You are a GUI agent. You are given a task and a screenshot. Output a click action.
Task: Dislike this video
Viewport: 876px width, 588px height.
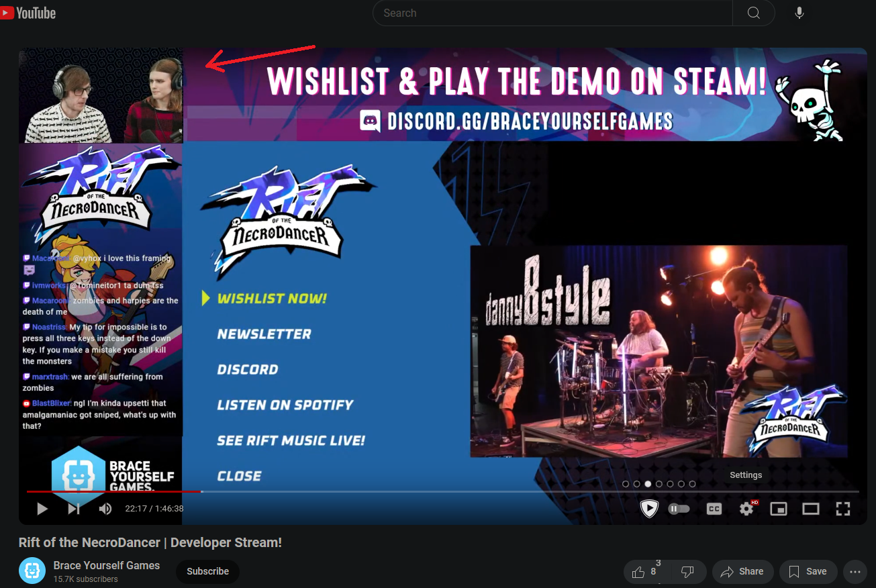click(687, 572)
